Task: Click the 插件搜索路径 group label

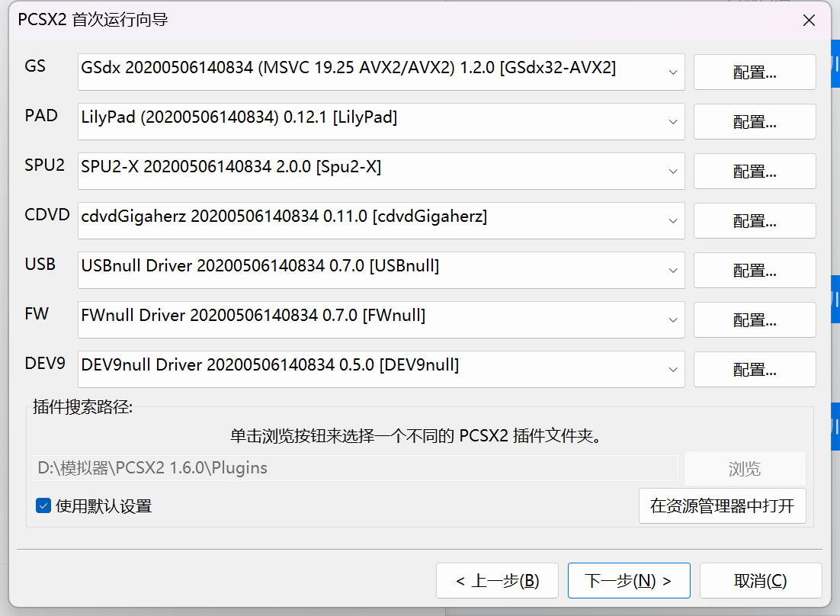Action: click(82, 407)
